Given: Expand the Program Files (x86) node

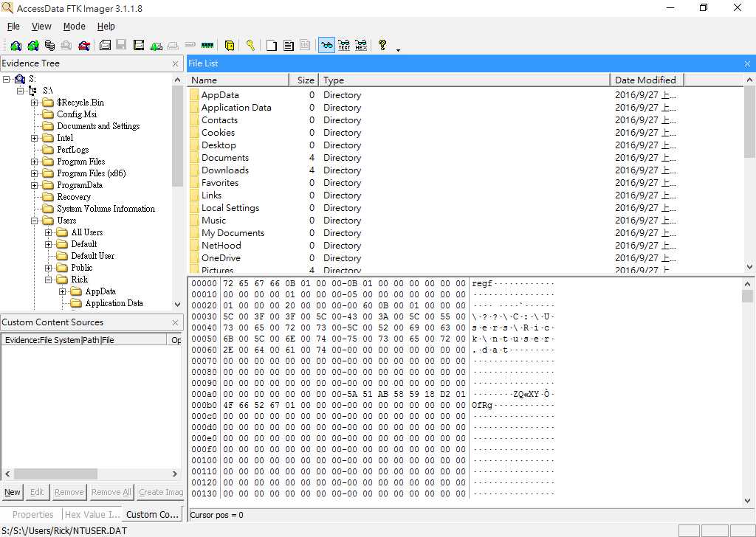Looking at the screenshot, I should point(34,173).
